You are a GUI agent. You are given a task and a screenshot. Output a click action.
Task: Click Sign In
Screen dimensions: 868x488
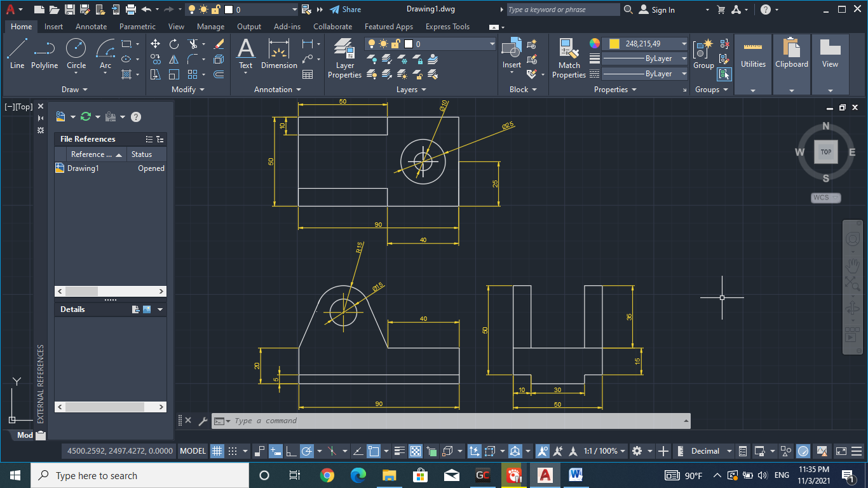click(x=657, y=10)
